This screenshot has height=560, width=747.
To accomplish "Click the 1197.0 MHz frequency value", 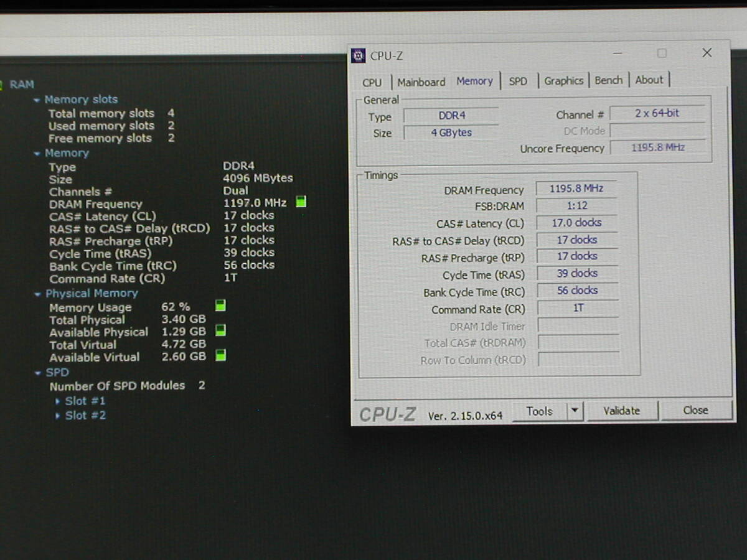I will pyautogui.click(x=255, y=203).
